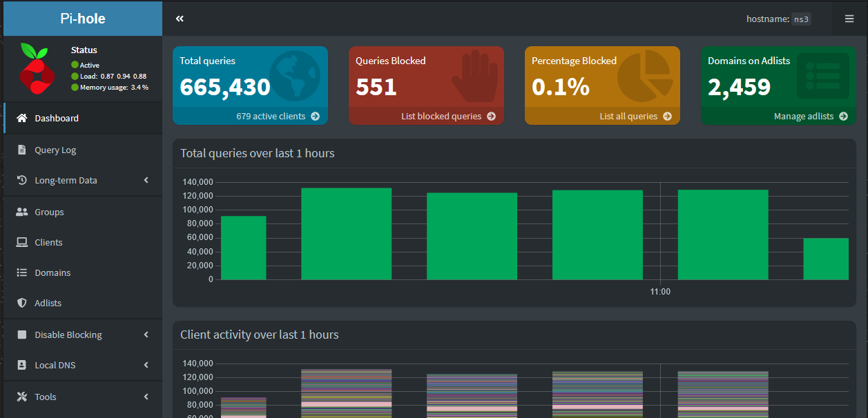Open the hamburger menu at top right
This screenshot has width=868, height=418.
pos(849,19)
